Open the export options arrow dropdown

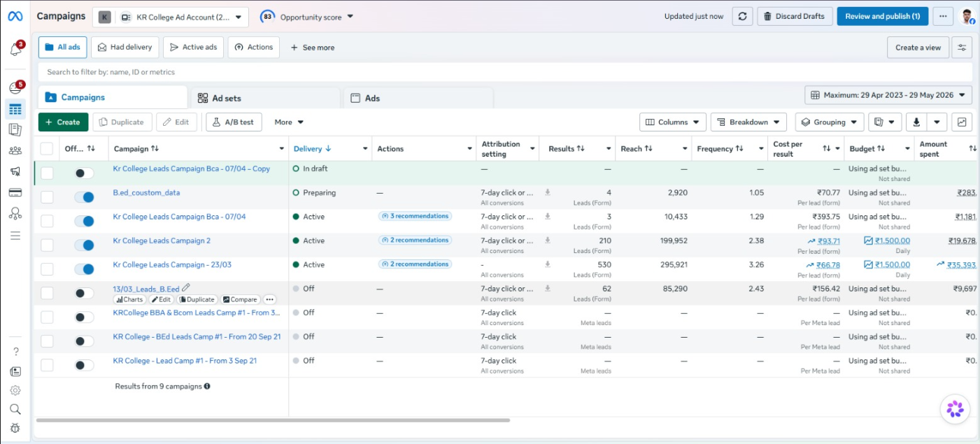[937, 122]
